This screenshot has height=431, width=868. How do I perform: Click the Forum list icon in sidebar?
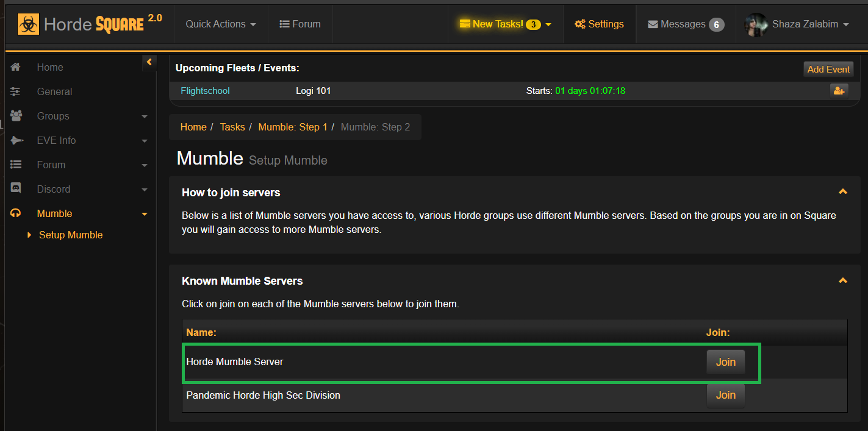tap(16, 165)
